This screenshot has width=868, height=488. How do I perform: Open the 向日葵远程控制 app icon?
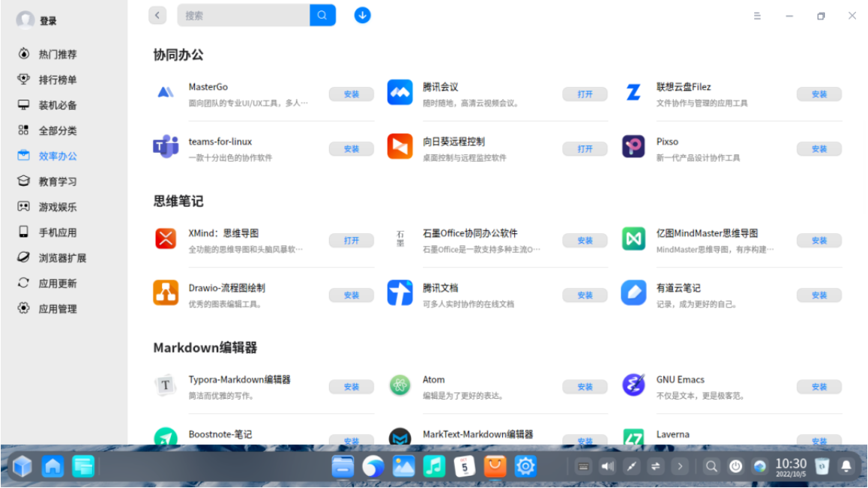coord(400,147)
